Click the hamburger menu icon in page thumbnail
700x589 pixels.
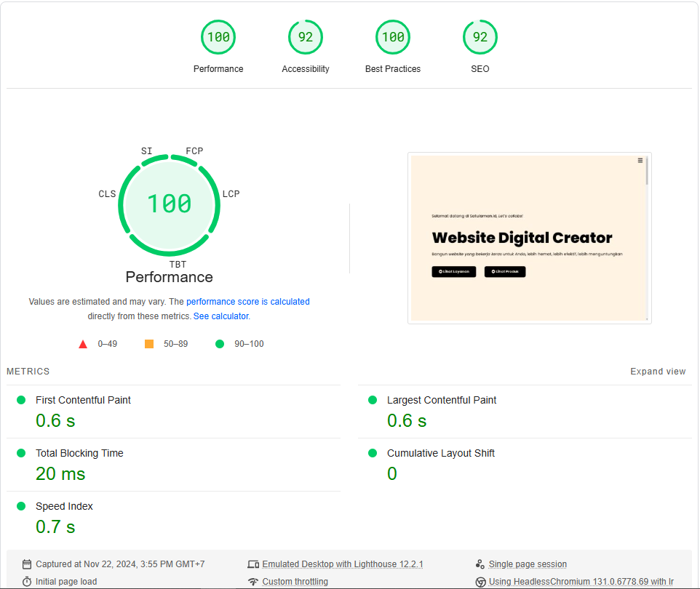[640, 161]
